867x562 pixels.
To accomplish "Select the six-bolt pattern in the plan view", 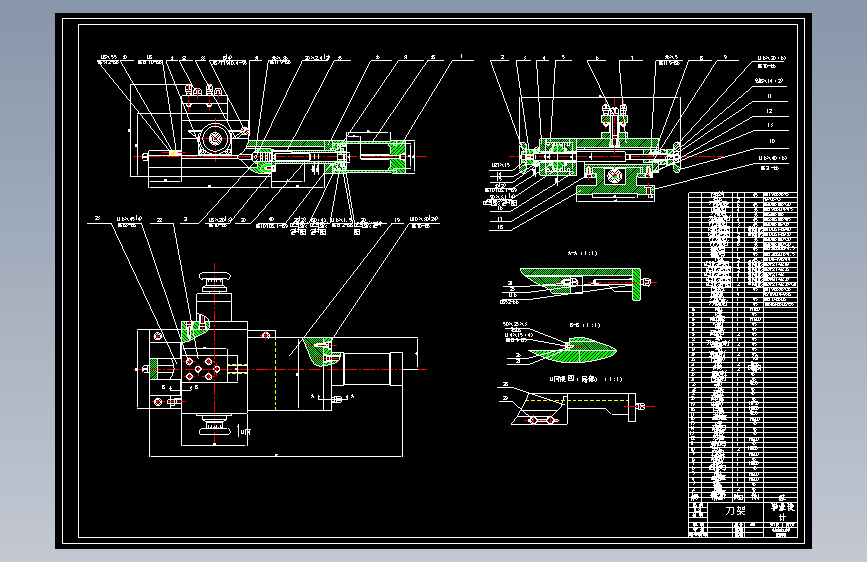I will click(x=201, y=368).
